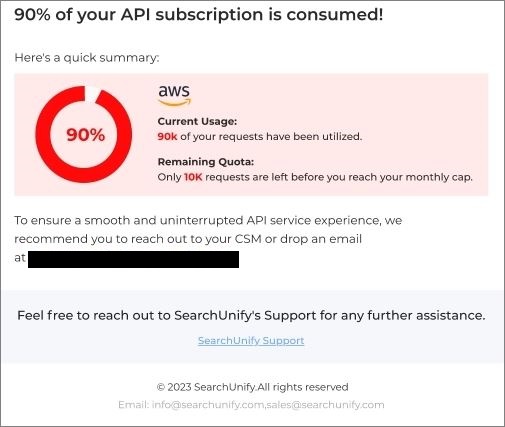Click the red 90% donut chart
The width and height of the screenshot is (505, 427).
coord(84,134)
